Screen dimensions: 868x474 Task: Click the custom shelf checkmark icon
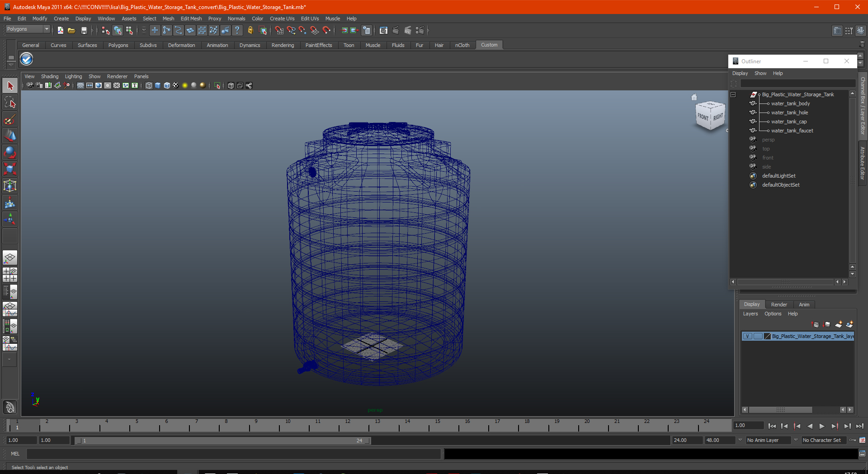pyautogui.click(x=27, y=59)
